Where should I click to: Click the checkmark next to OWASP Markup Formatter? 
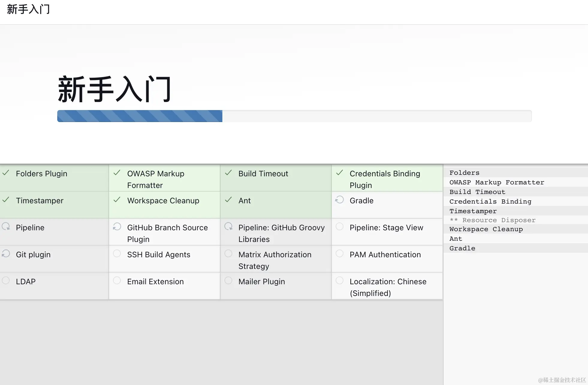pyautogui.click(x=117, y=173)
